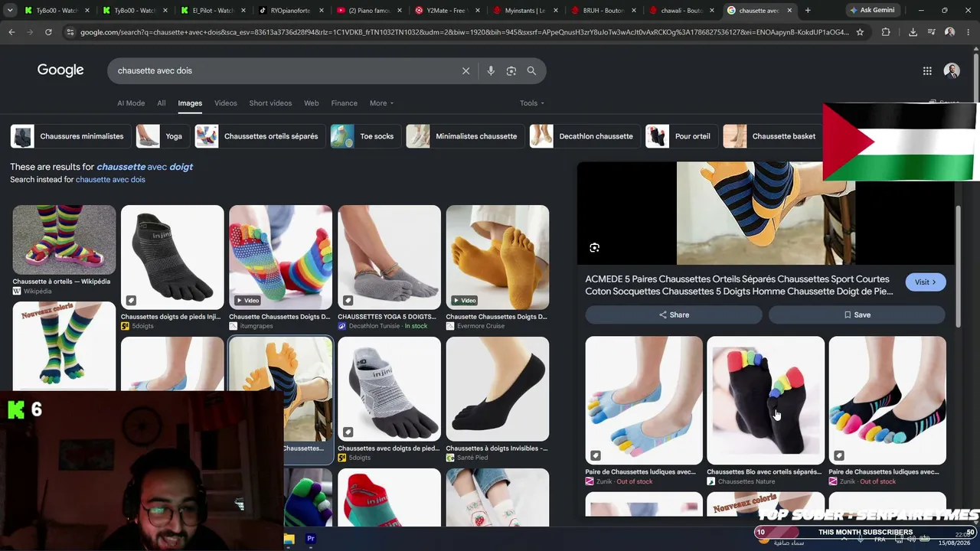Click the browser address bar URL

point(464,32)
